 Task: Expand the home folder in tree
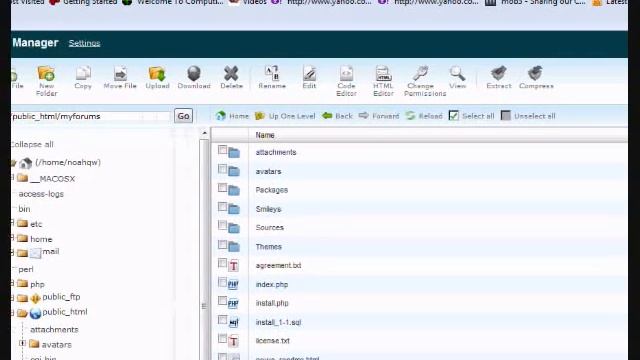coord(13,238)
